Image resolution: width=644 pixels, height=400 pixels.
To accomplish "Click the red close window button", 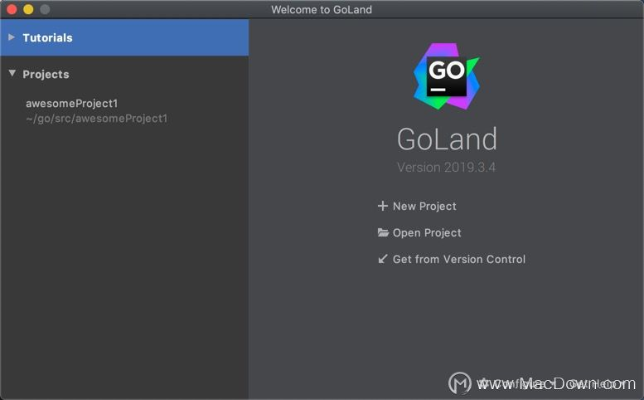I will pyautogui.click(x=10, y=9).
